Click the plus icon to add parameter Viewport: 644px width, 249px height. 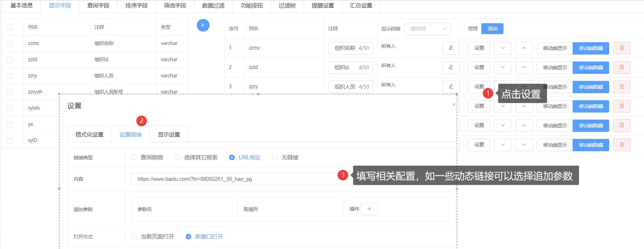click(x=369, y=209)
